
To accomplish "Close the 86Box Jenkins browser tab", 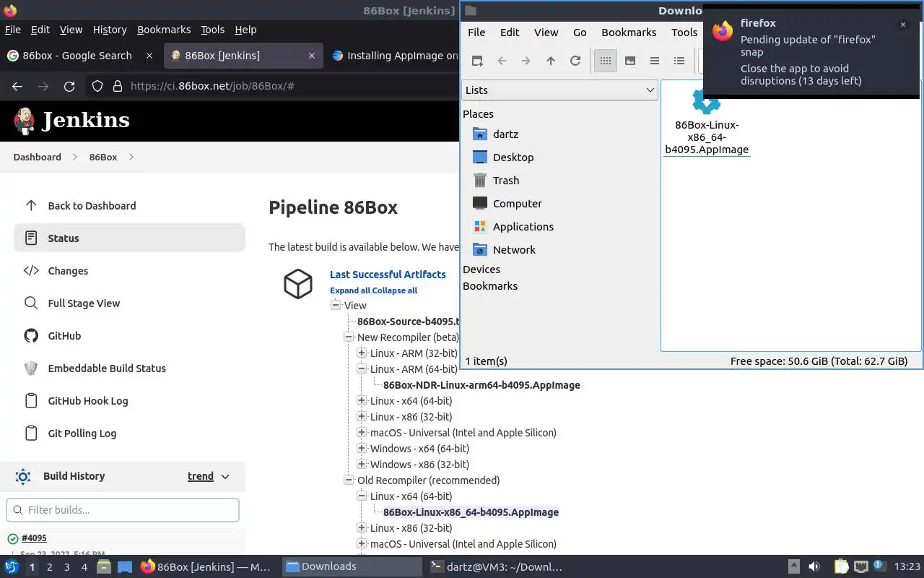I will coord(312,56).
